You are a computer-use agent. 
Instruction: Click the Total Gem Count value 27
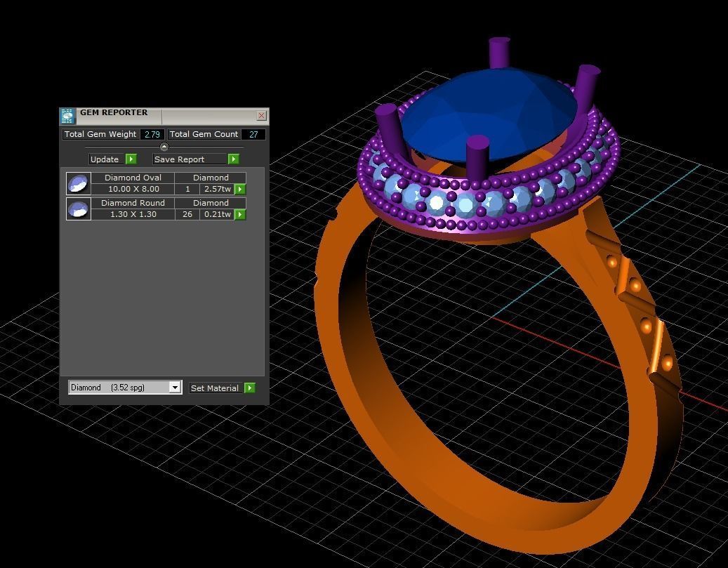click(253, 134)
